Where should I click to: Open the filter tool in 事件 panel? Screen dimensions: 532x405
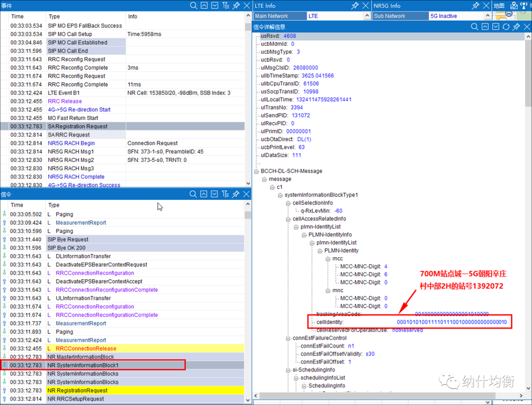click(226, 5)
